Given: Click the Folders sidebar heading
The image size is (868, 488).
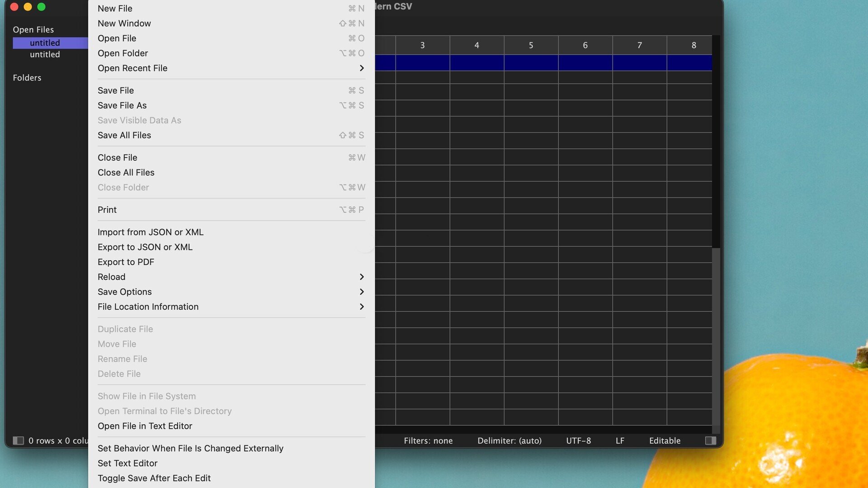Looking at the screenshot, I should pyautogui.click(x=27, y=78).
